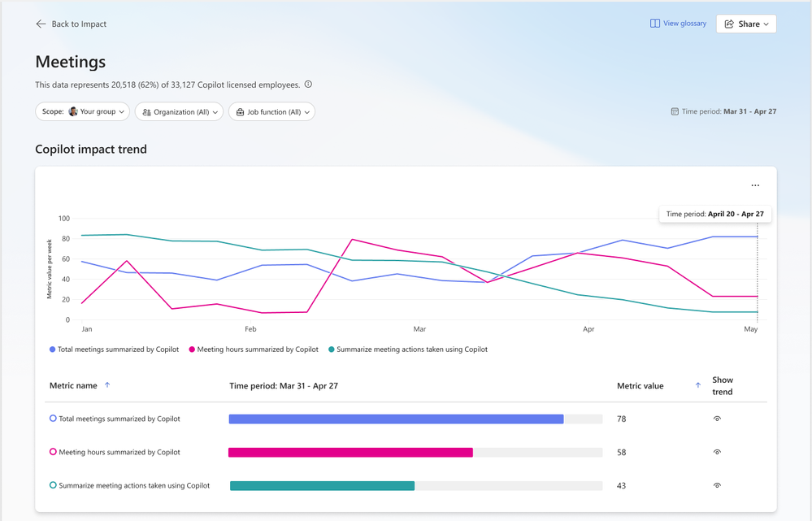Image resolution: width=812 pixels, height=521 pixels.
Task: Click the metric value 58
Action: pos(622,453)
